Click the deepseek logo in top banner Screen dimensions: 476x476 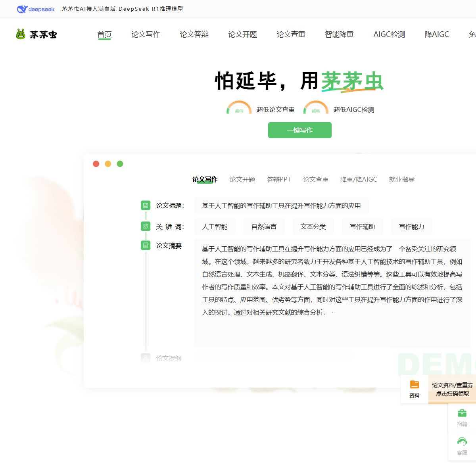point(36,9)
